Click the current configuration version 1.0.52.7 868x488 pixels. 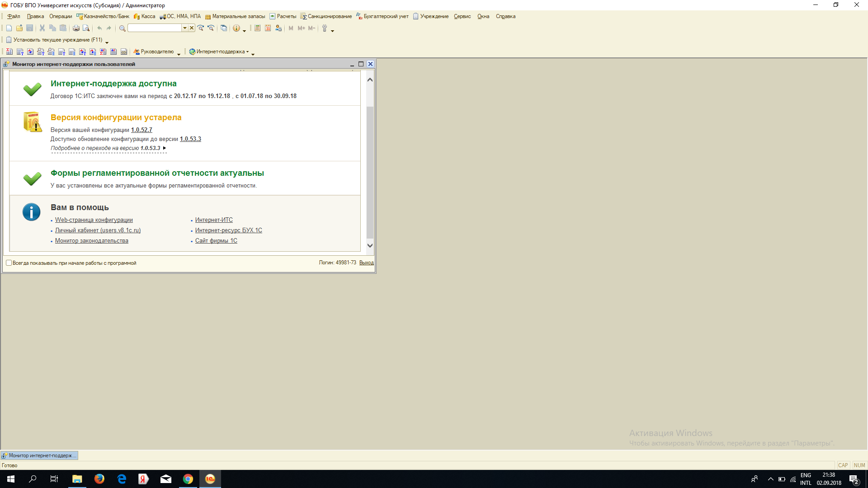click(142, 130)
